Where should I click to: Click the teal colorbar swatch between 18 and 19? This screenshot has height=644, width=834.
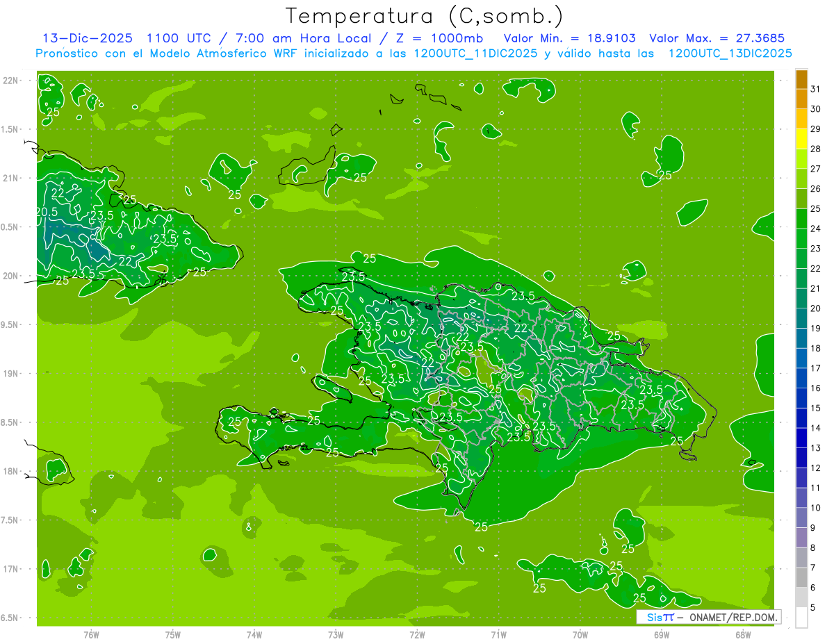point(801,338)
